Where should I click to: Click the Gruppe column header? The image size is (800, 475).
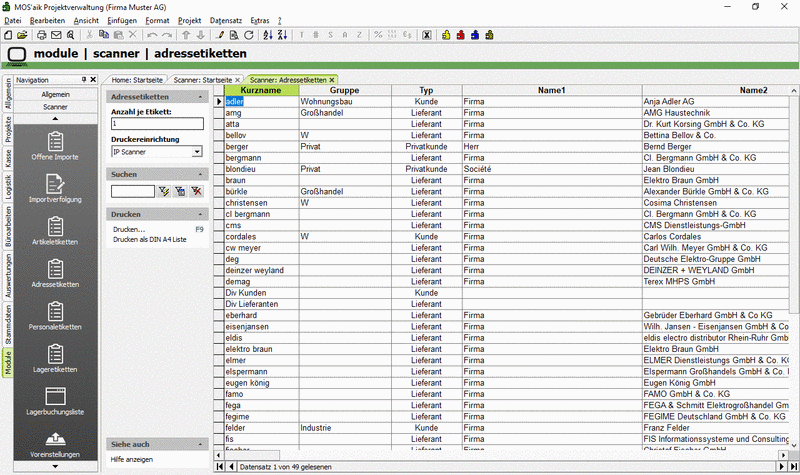pyautogui.click(x=344, y=90)
